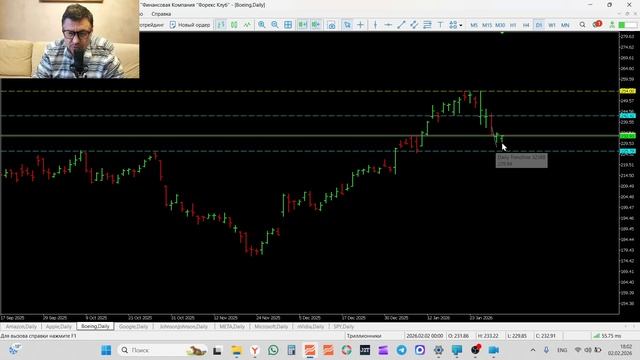Click the green price label on price scale
640x360 pixels.
point(627,136)
